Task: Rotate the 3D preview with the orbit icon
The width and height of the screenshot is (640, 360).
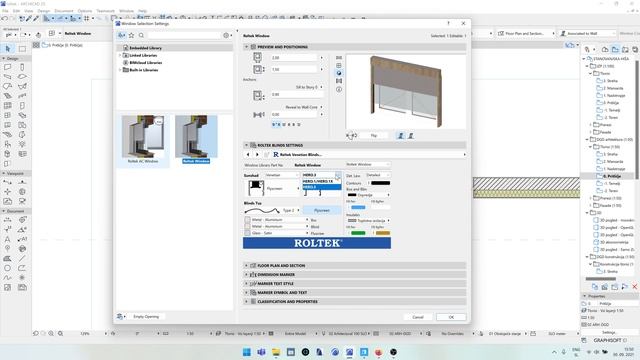Action: pos(351,135)
